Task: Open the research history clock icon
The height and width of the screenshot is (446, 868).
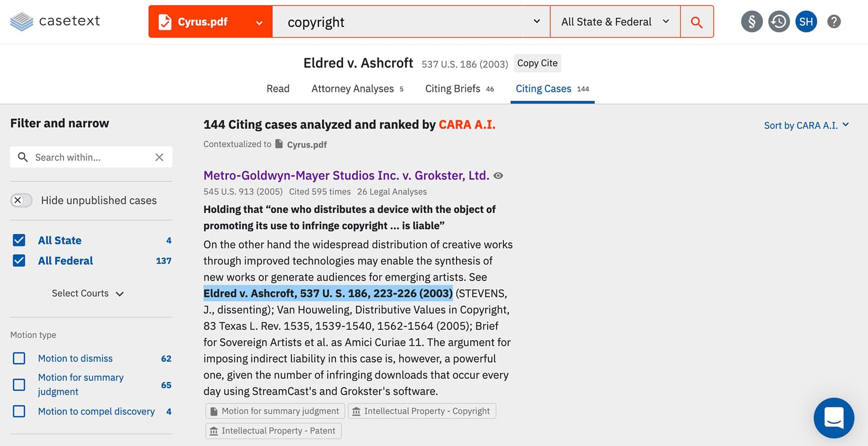Action: (779, 22)
